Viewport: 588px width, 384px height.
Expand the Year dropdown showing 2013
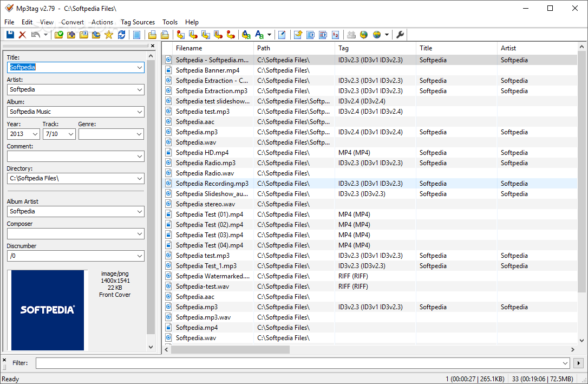pos(35,134)
